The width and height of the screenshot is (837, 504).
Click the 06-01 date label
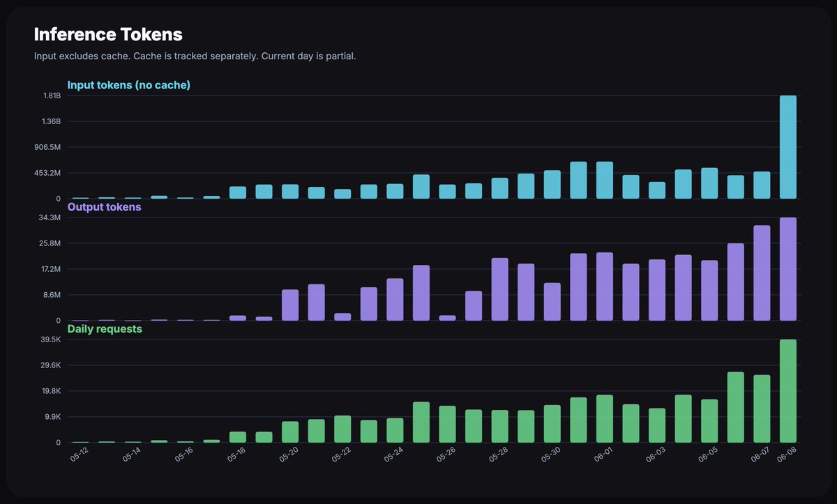[603, 455]
